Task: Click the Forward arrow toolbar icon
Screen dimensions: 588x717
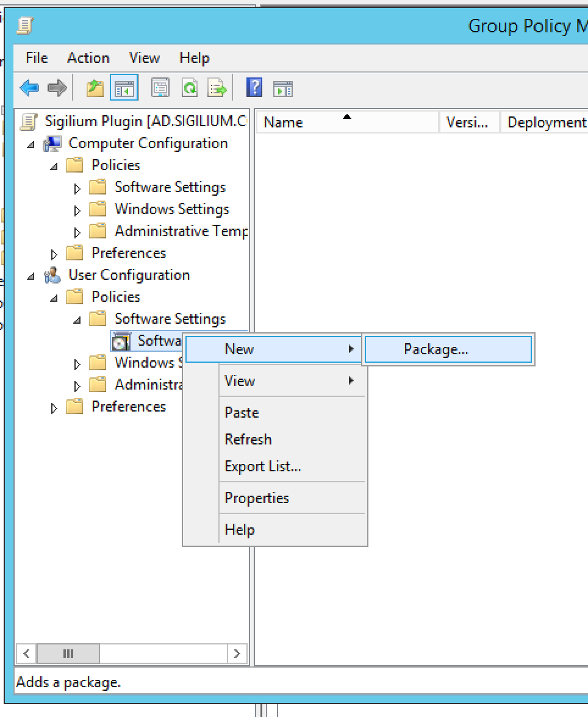Action: 57,87
